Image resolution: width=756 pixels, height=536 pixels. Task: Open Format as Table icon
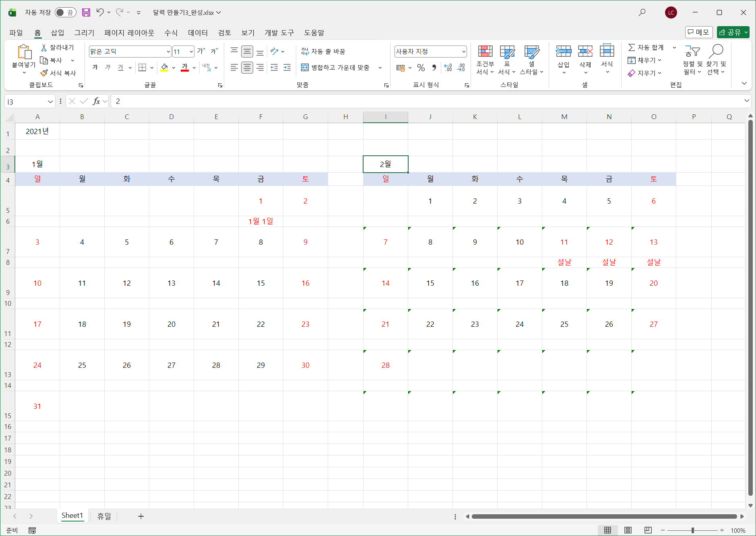pos(507,52)
